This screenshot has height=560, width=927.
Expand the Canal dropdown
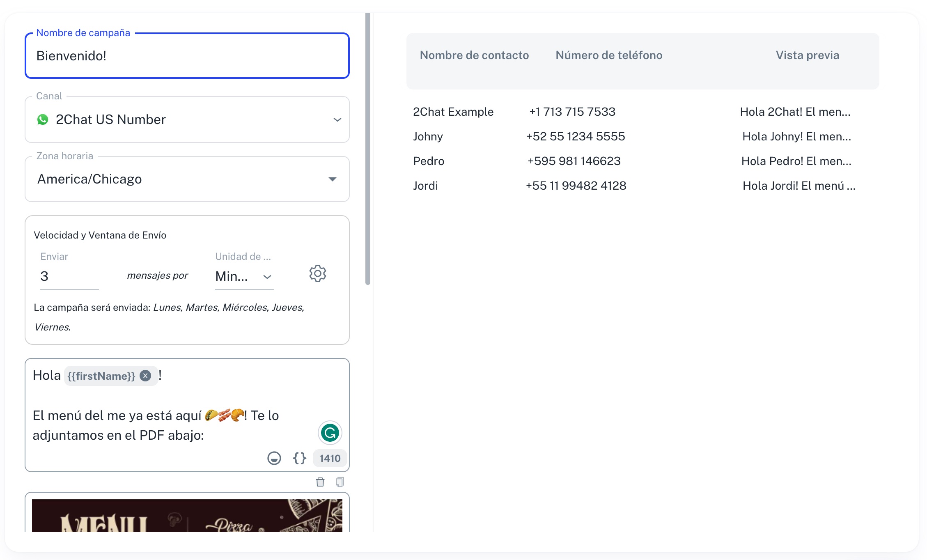pos(337,119)
